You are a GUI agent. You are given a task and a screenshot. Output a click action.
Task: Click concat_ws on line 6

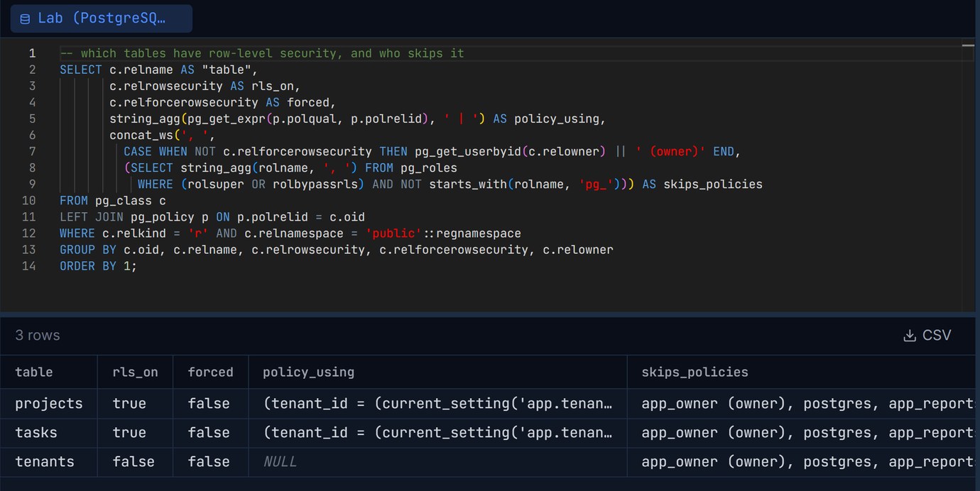point(141,135)
